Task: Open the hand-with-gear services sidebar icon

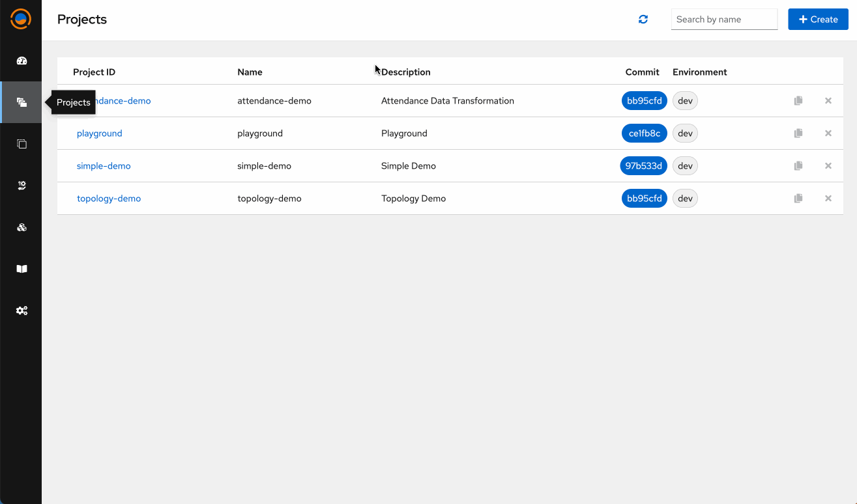Action: point(22,186)
